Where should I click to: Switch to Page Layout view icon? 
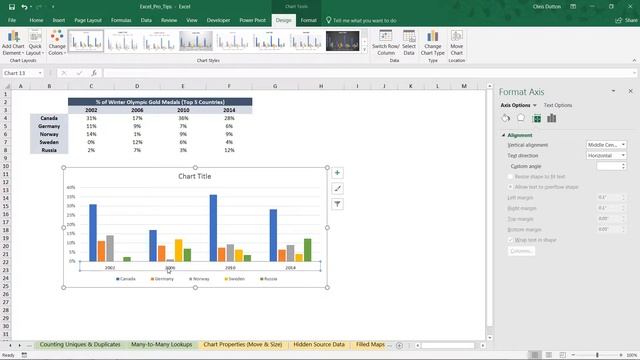pyautogui.click(x=549, y=355)
